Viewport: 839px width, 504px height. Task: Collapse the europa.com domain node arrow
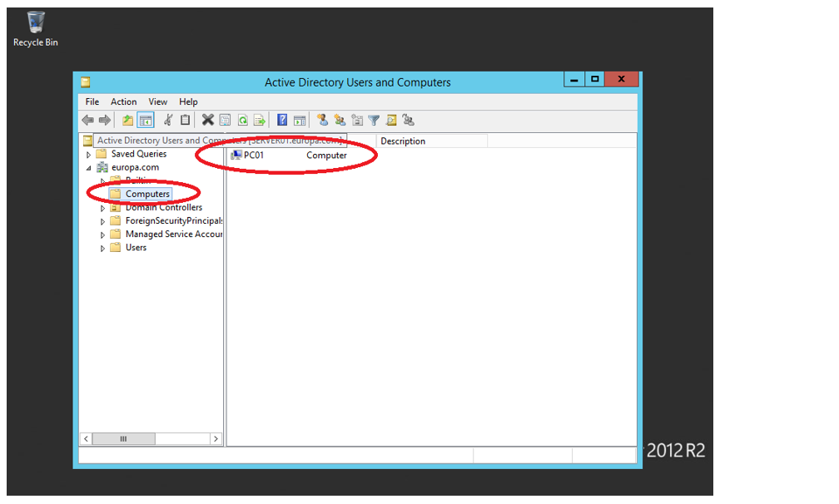point(89,168)
